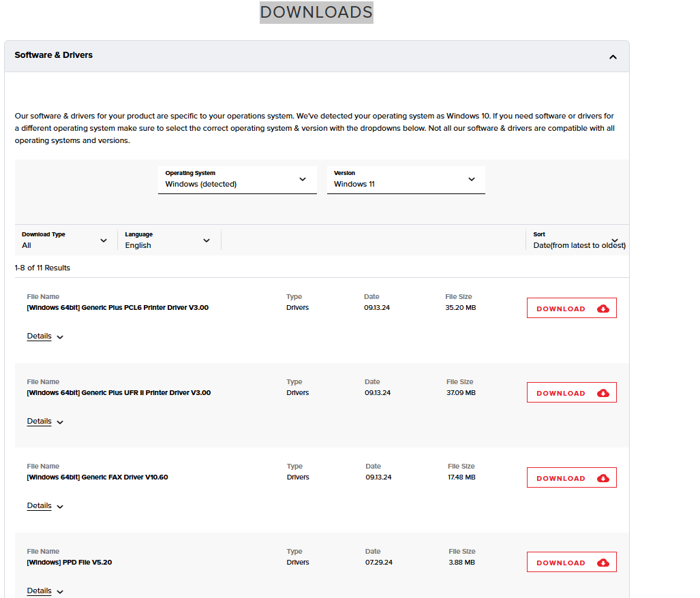Click the cloud icon on the Generic FAX Driver Download button
The height and width of the screenshot is (598, 700).
[603, 477]
